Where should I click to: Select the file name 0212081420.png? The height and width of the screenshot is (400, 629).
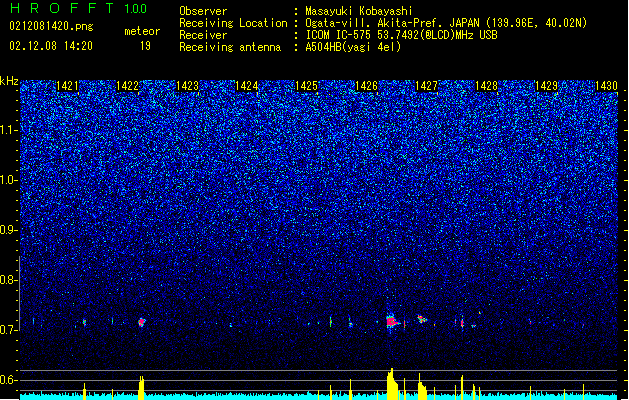coord(51,26)
